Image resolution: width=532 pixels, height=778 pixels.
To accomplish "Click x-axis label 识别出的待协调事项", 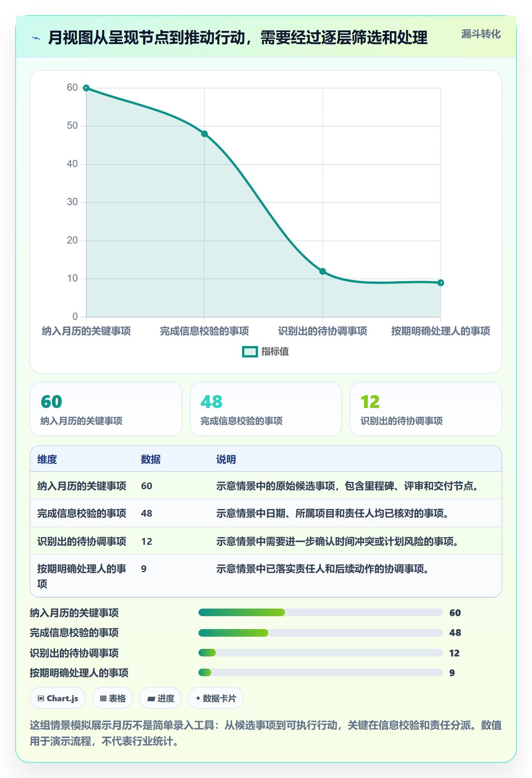I will click(323, 331).
